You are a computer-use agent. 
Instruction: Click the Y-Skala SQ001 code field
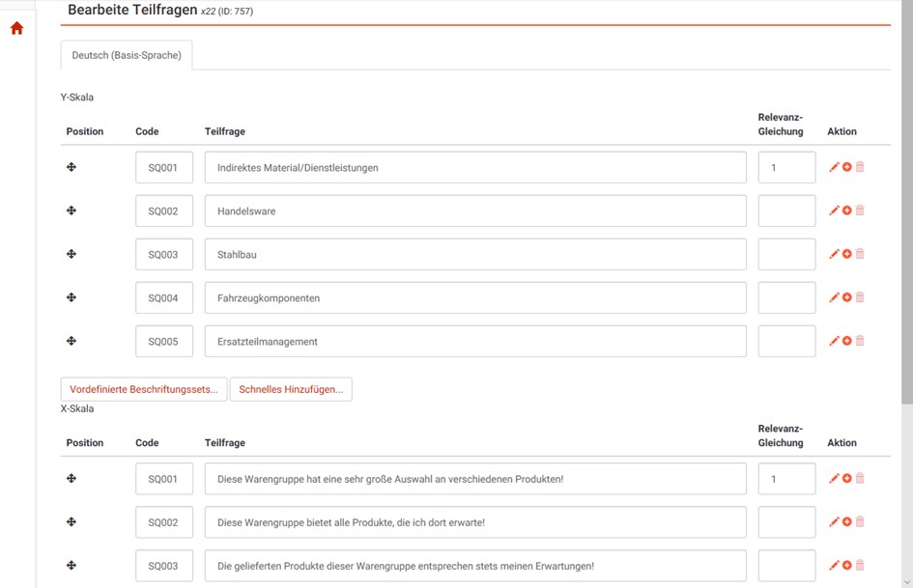(163, 167)
